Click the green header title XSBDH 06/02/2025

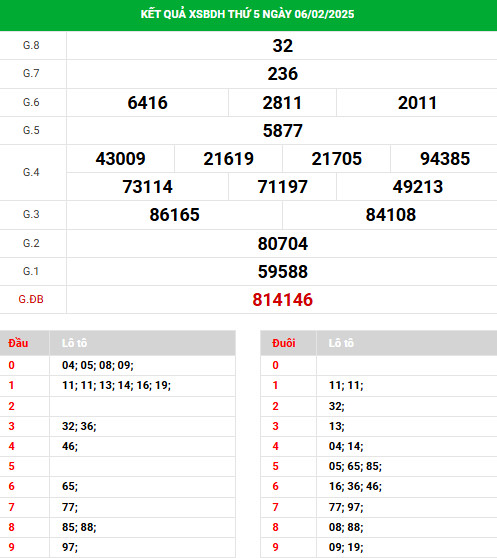(247, 14)
